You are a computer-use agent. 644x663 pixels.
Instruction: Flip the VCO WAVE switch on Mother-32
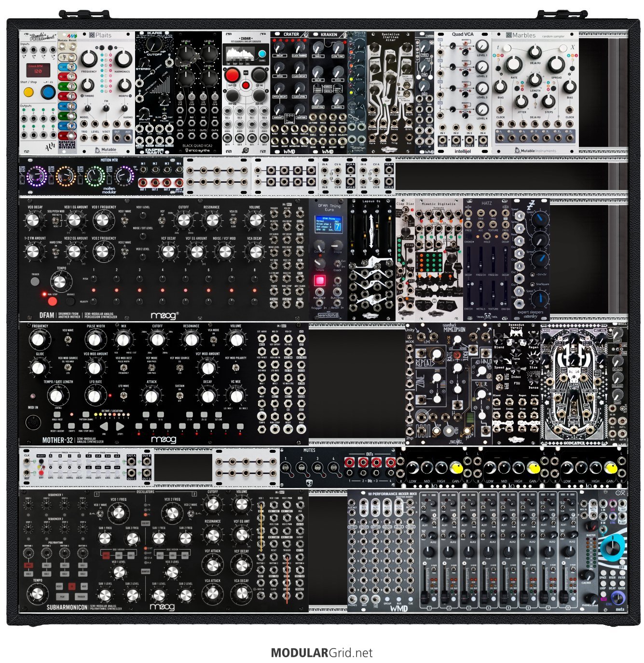(67, 339)
